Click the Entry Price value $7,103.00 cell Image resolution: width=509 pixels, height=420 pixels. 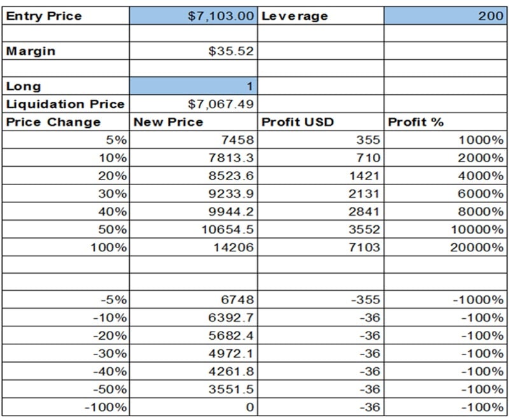[x=193, y=16]
